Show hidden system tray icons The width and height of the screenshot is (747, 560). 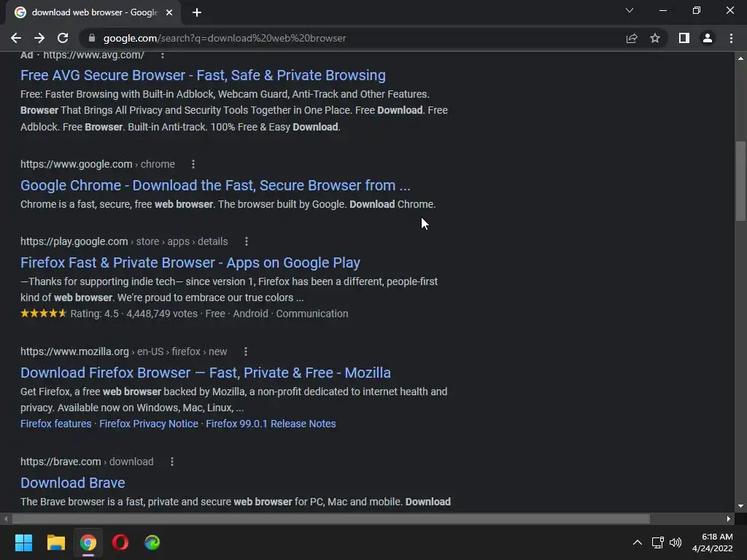point(637,542)
